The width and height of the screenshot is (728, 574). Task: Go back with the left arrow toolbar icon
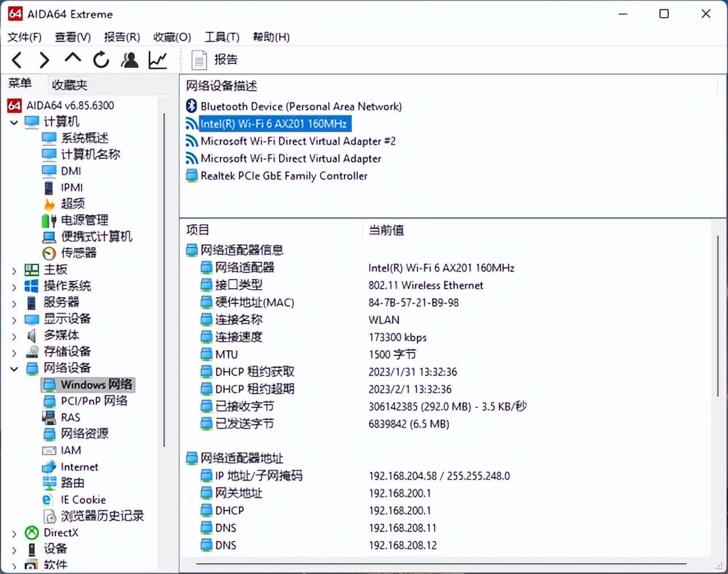(17, 60)
